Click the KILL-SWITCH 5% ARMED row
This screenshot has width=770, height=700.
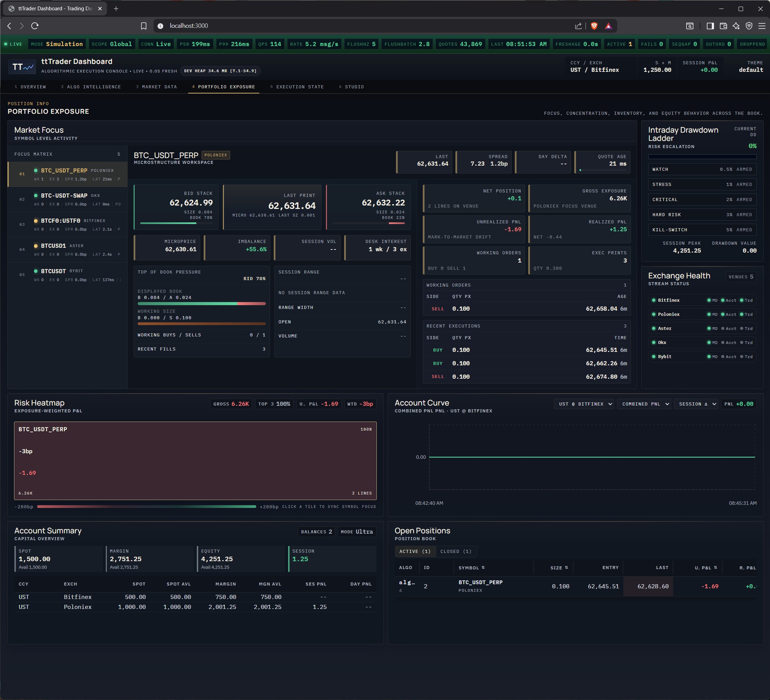(702, 230)
